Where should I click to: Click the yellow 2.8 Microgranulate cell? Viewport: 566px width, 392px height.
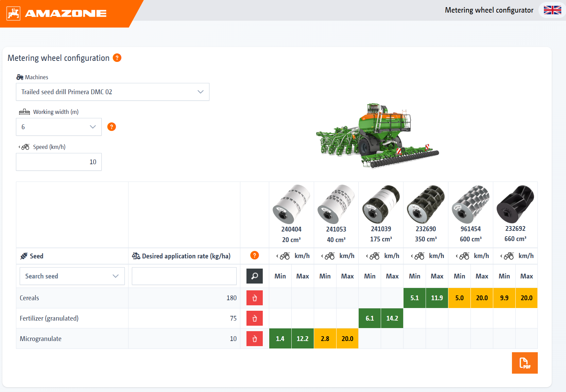tap(325, 339)
